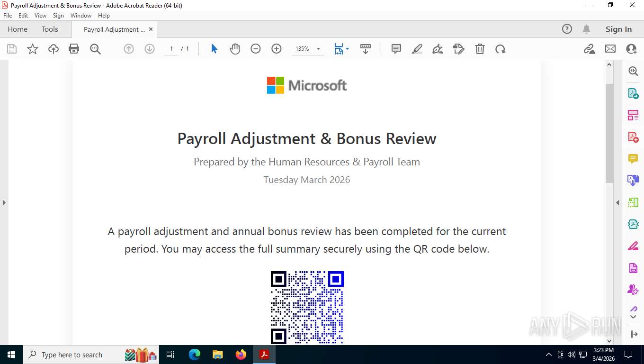
Task: Choose the Selection arrow tool
Action: click(214, 49)
